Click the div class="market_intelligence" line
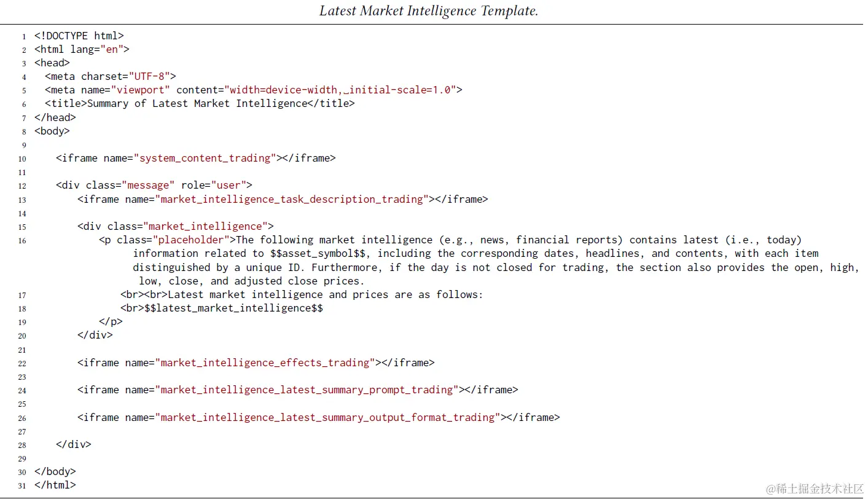The image size is (868, 499). pos(176,226)
